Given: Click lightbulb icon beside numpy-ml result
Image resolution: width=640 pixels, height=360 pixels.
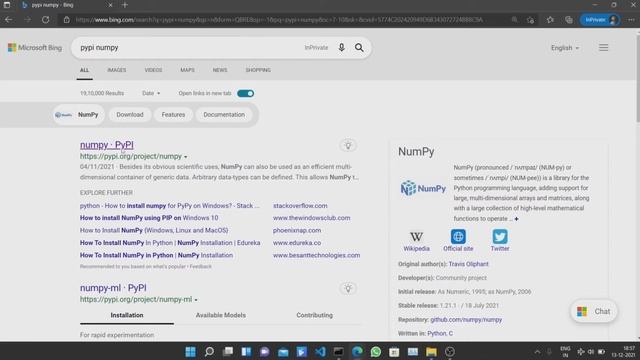Looking at the screenshot, I should click(348, 288).
